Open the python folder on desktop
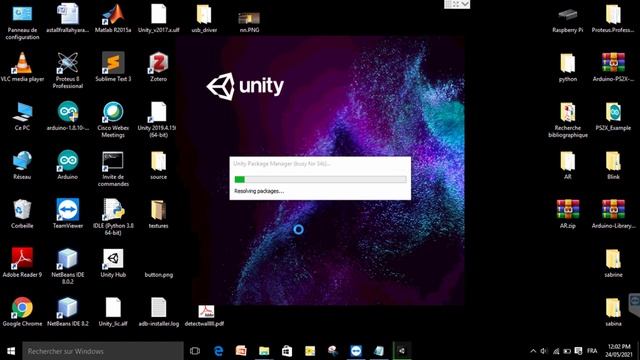This screenshot has width=640, height=360. point(568,67)
